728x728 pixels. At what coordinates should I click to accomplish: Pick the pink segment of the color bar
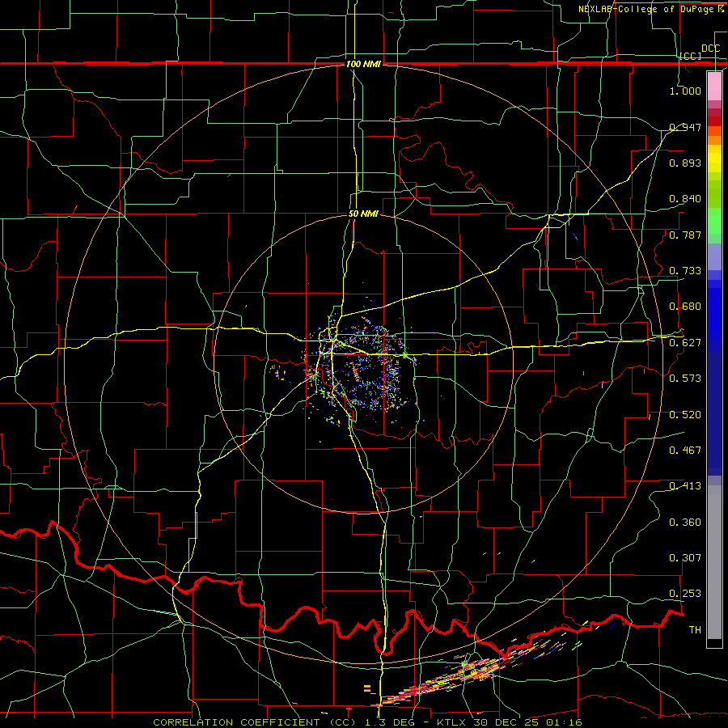click(714, 86)
